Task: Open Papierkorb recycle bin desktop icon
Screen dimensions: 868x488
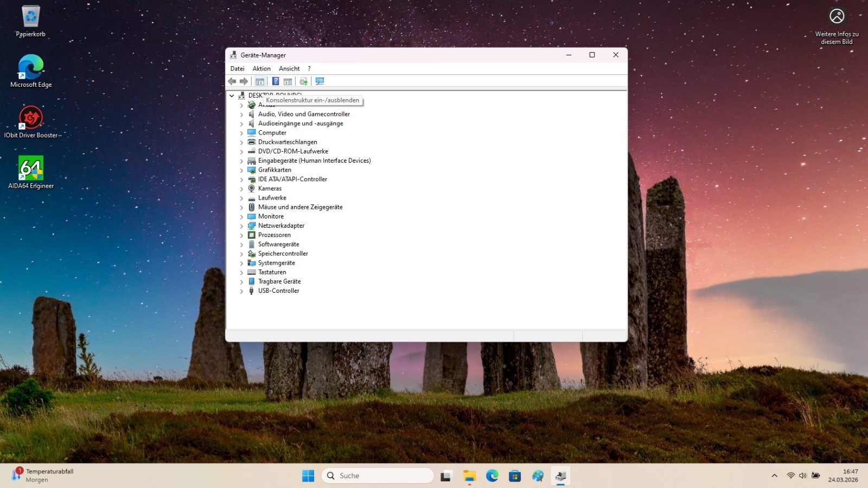Action: coord(31,22)
